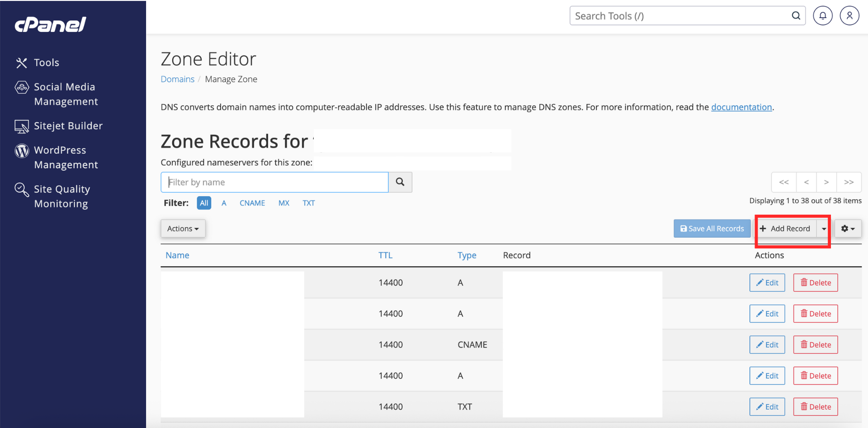Click the filter search magnifier button
868x428 pixels.
400,182
